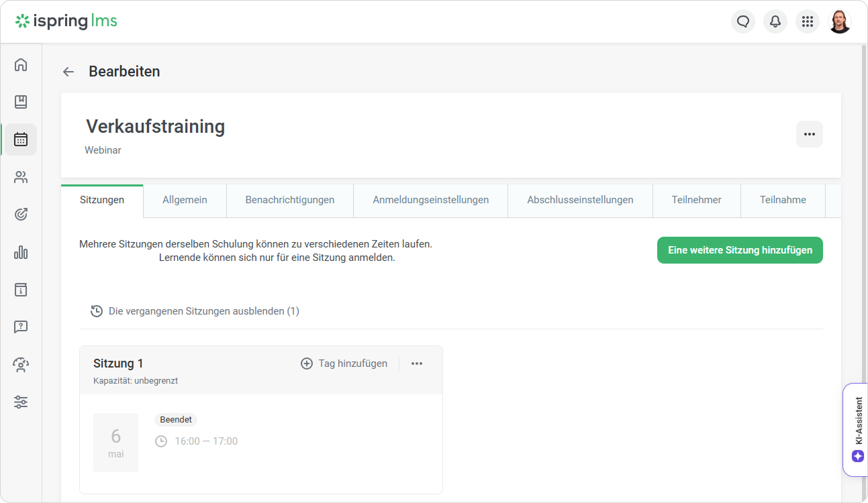Open the course catalog book icon
The image size is (868, 503).
point(21,102)
